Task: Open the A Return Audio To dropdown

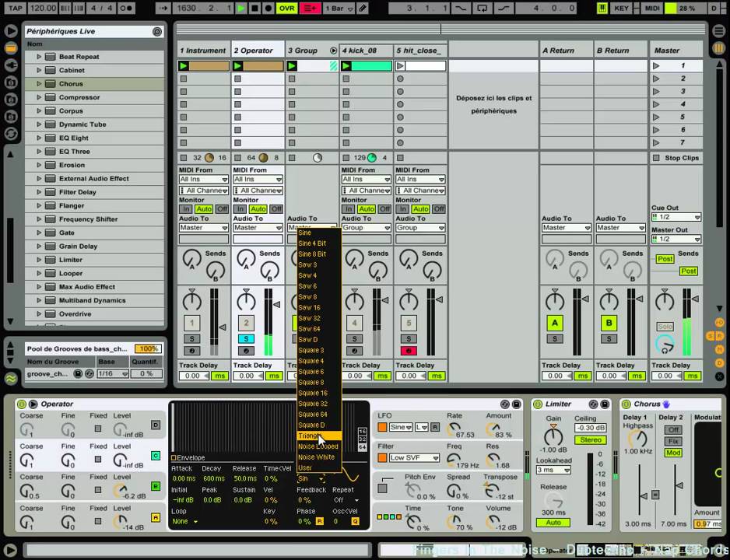Action: click(566, 228)
